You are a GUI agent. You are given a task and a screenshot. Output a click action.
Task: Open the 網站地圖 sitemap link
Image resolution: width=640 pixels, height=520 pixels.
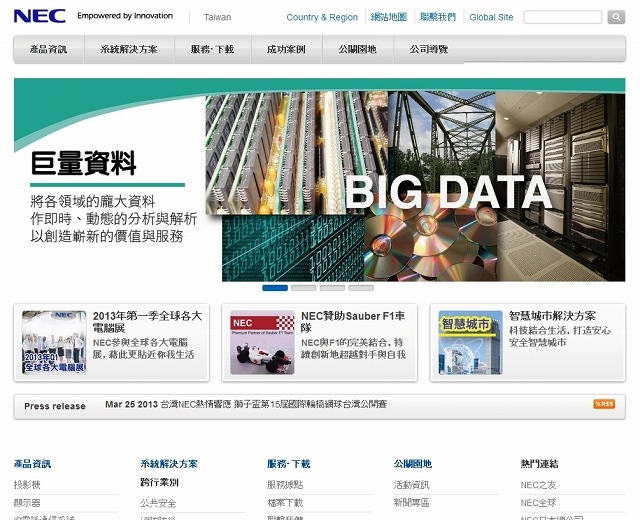click(389, 17)
